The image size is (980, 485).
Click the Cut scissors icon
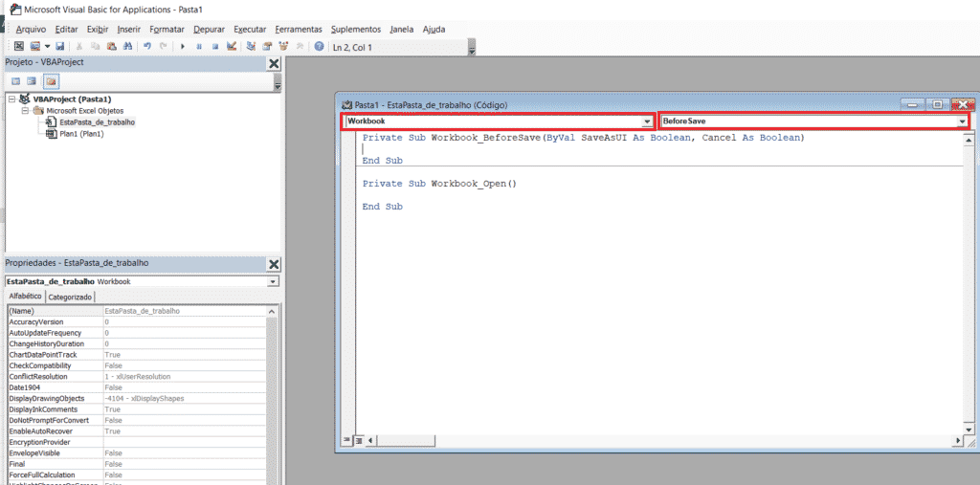pos(79,46)
